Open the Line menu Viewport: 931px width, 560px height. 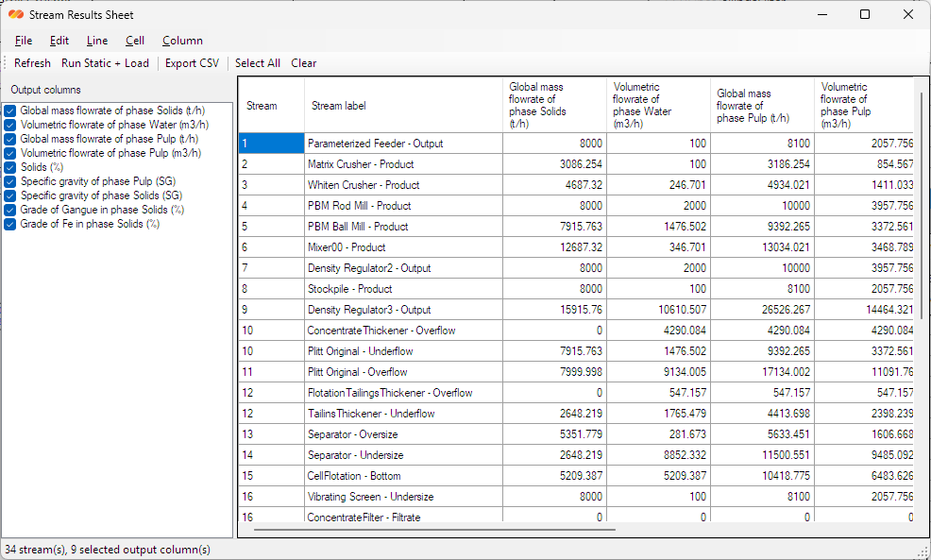[x=96, y=41]
